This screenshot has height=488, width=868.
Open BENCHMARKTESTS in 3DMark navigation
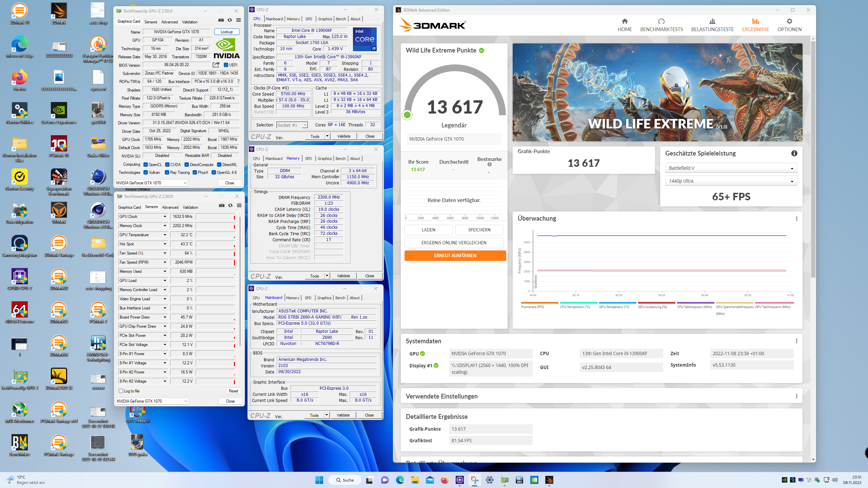click(661, 25)
